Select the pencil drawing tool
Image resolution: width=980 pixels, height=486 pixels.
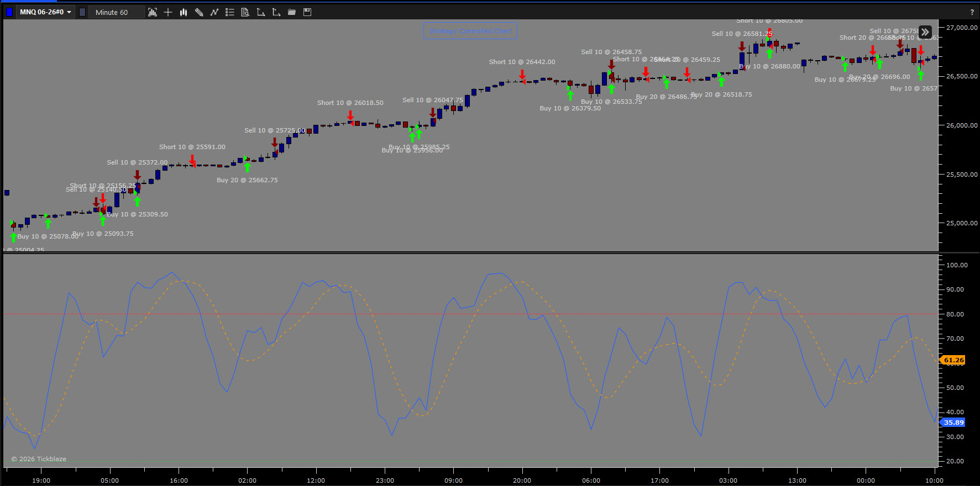pyautogui.click(x=199, y=12)
